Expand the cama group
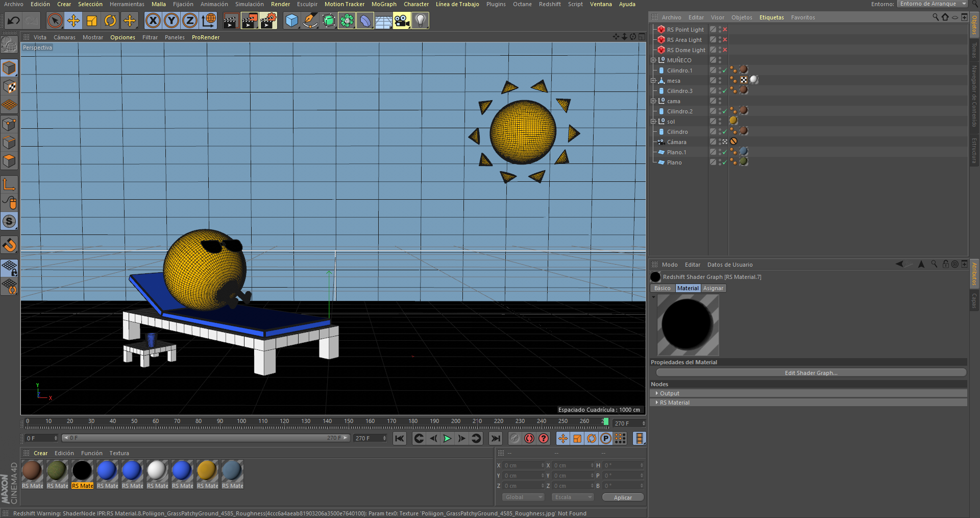Viewport: 980px width, 518px height. pos(653,101)
